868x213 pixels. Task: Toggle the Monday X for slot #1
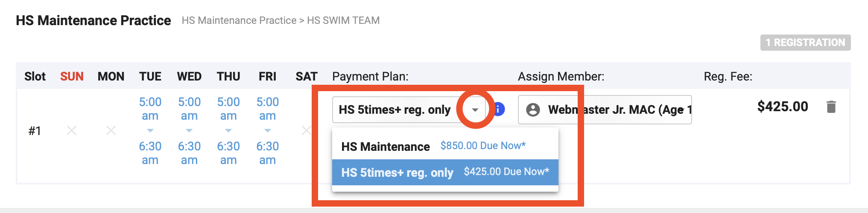(x=111, y=130)
